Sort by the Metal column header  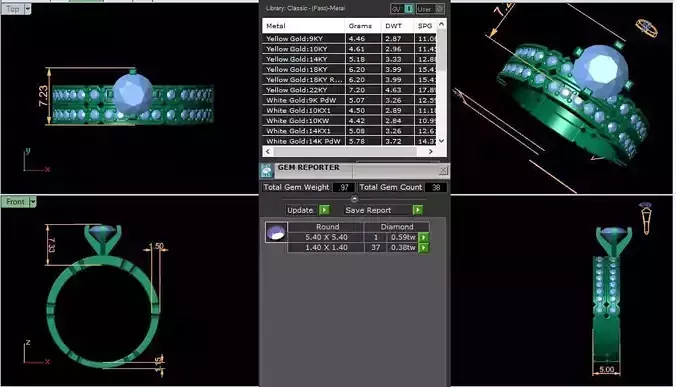pyautogui.click(x=304, y=26)
